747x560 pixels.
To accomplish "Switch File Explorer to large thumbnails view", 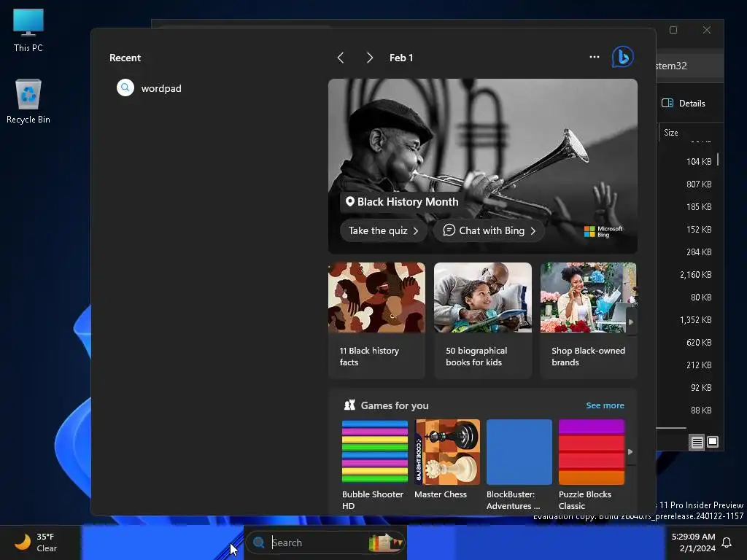I will 713,442.
